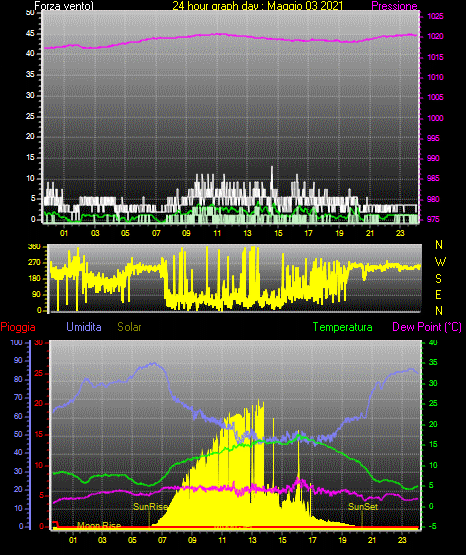Click the 180 value on the wind direction axis
This screenshot has width=466, height=555.
pyautogui.click(x=35, y=279)
